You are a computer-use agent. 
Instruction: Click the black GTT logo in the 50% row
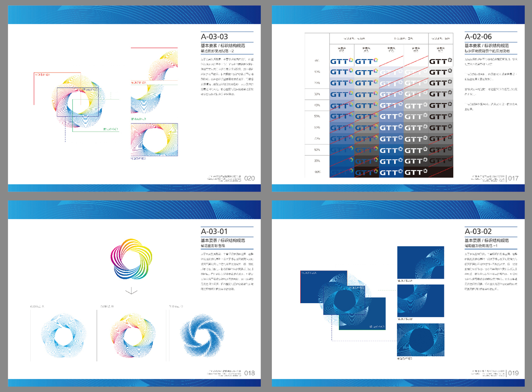coord(440,117)
